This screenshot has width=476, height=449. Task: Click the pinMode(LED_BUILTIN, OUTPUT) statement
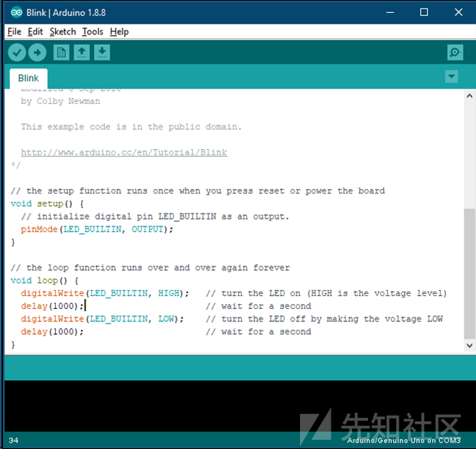(97, 229)
